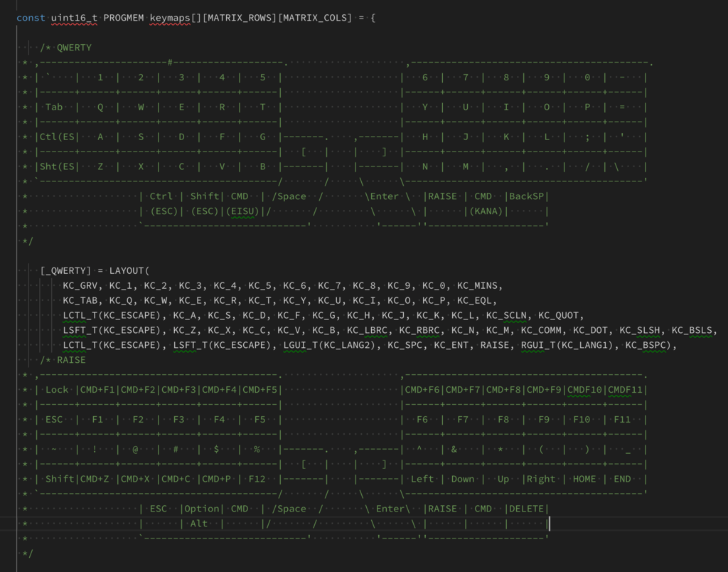
Task: Click 'DELETE' in the RAISE comment diagram
Action: (527, 509)
